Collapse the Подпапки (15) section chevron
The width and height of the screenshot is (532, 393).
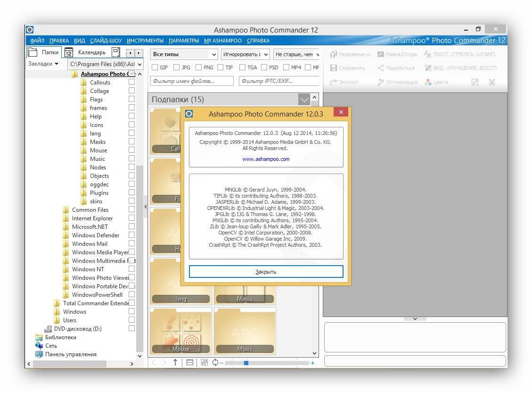(304, 100)
